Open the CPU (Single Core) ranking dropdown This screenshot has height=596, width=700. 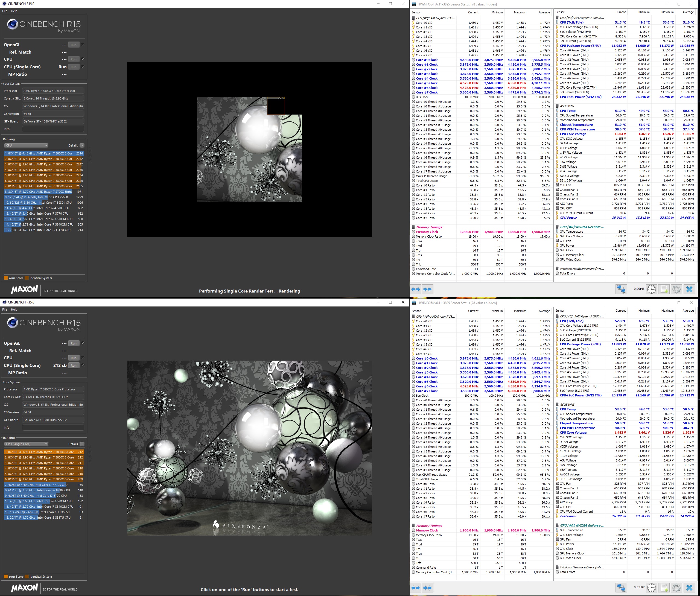(26, 444)
